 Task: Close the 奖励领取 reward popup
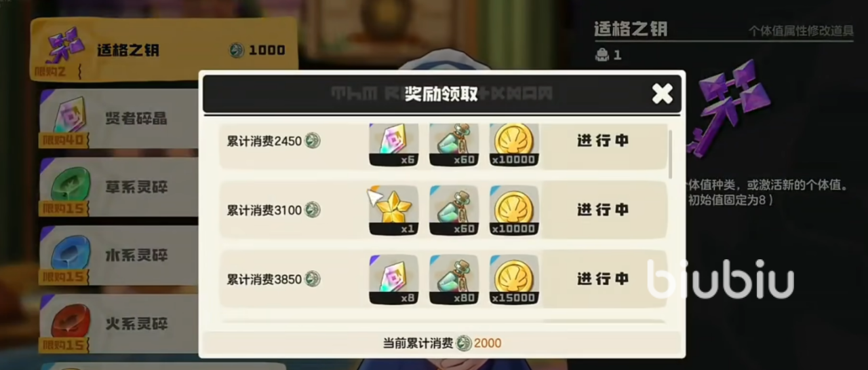pyautogui.click(x=662, y=94)
